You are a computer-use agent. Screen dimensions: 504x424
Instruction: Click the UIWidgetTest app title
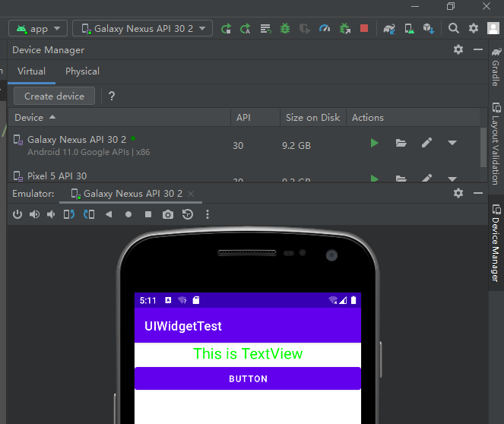coord(183,326)
